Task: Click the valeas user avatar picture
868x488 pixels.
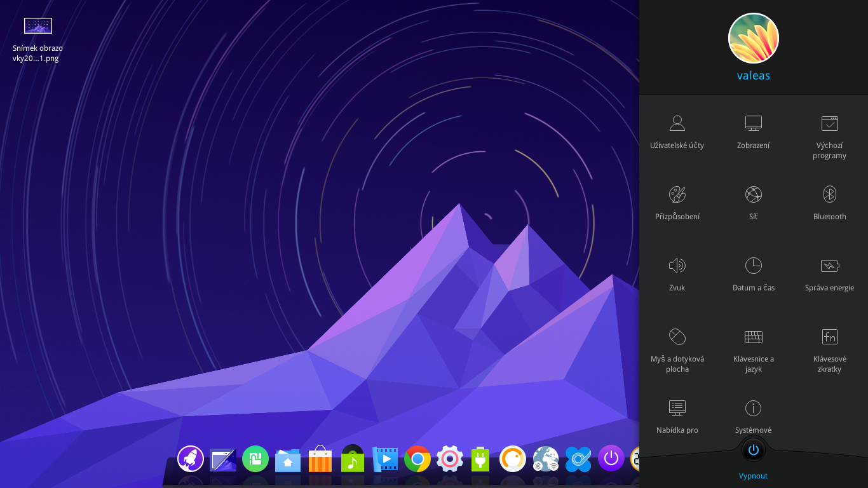Action: 754,38
